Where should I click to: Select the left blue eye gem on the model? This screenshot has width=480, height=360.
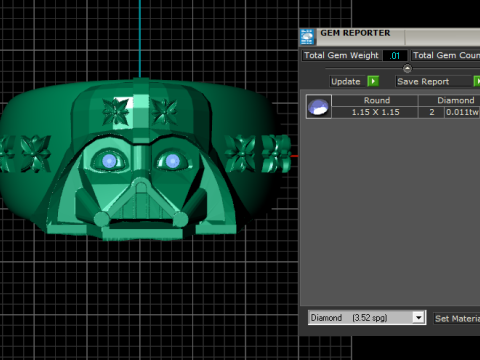[109, 161]
